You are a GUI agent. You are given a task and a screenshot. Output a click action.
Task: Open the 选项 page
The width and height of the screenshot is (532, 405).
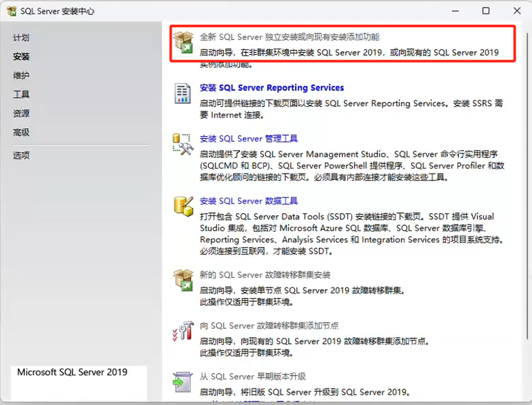[21, 155]
